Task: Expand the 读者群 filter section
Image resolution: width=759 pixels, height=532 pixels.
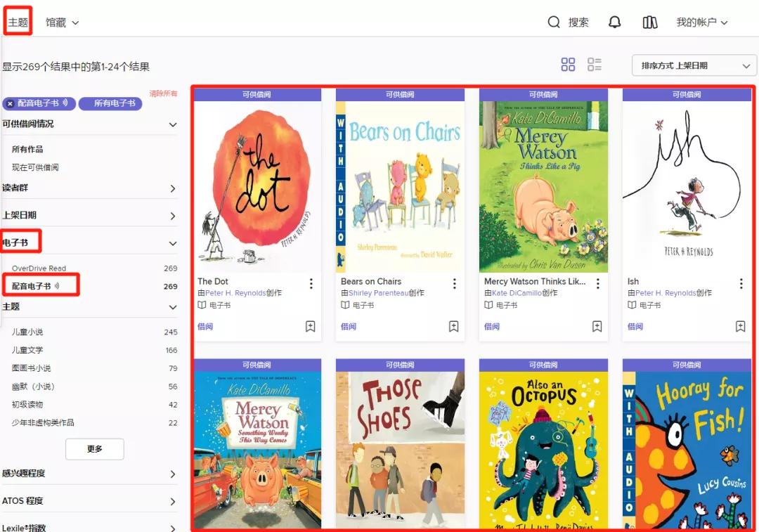Action: [89, 188]
